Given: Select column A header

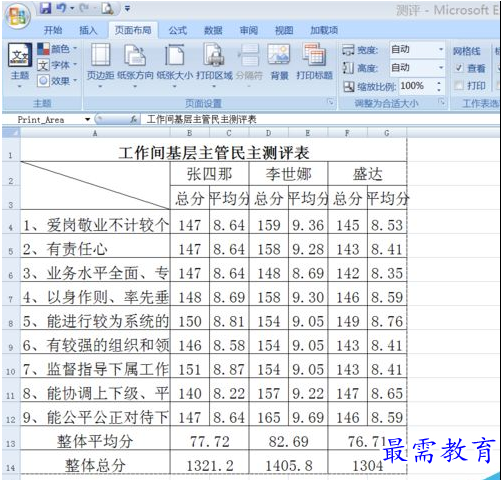Looking at the screenshot, I should (x=95, y=133).
